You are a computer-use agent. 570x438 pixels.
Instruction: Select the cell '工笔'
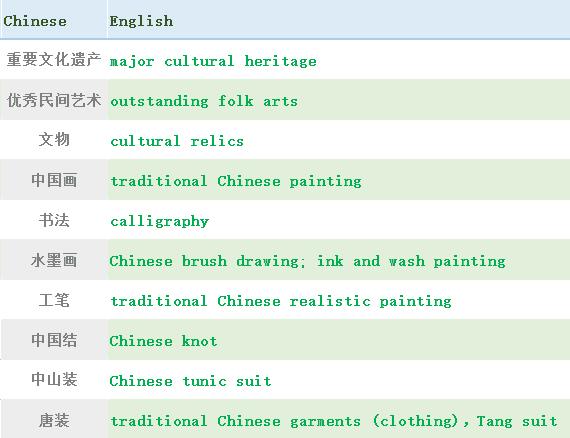pos(54,300)
